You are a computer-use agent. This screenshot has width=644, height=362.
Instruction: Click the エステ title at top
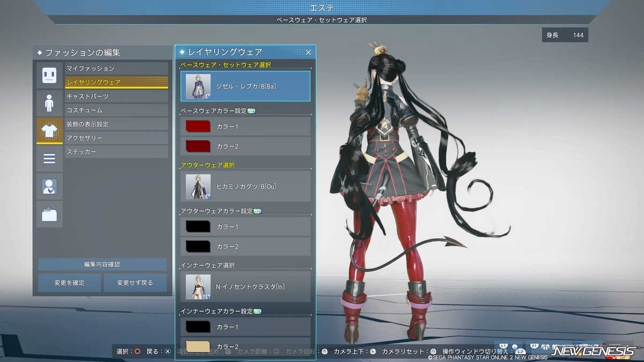click(x=322, y=8)
